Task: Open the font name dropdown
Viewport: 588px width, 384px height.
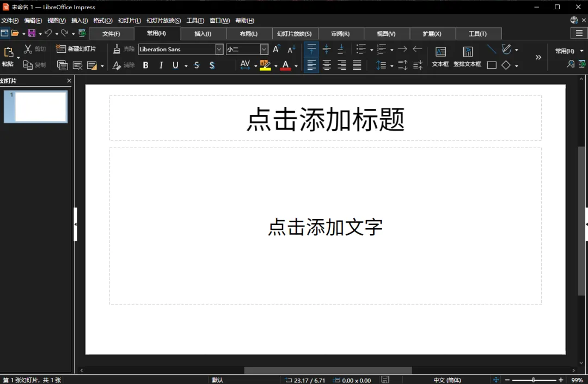Action: [219, 49]
